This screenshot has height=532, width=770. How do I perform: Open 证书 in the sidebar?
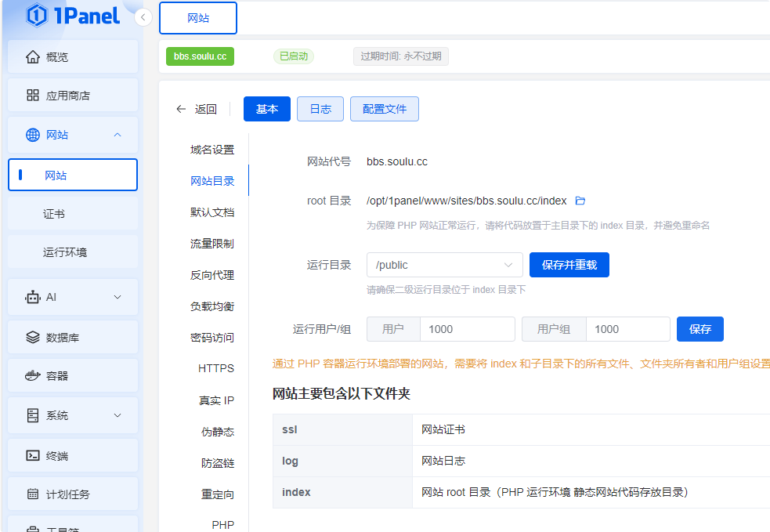[73, 214]
